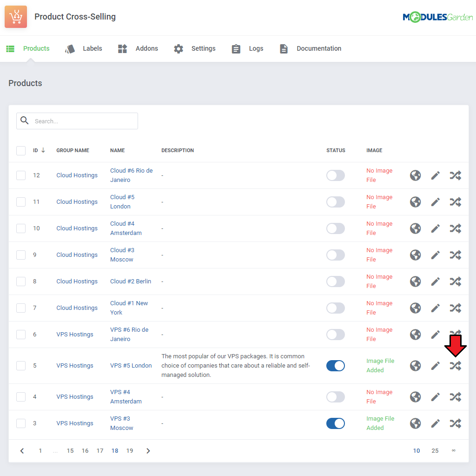Open globe icon for Cloud #4 Amsterdam
Screen dimensions: 476x476
(415, 228)
